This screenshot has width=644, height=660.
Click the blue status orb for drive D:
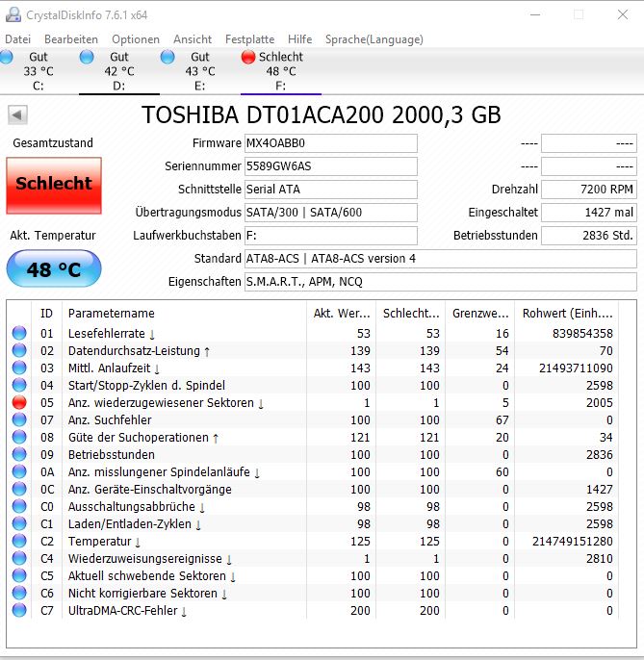pyautogui.click(x=87, y=57)
